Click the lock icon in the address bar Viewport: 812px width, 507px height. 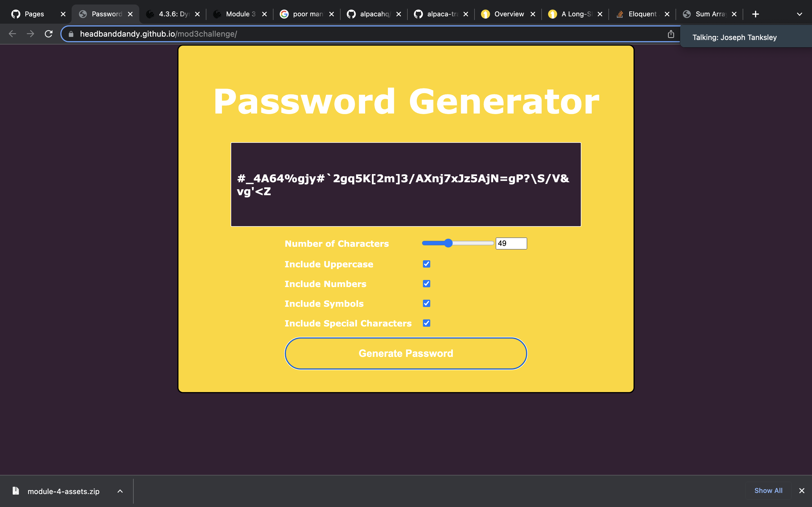[71, 34]
